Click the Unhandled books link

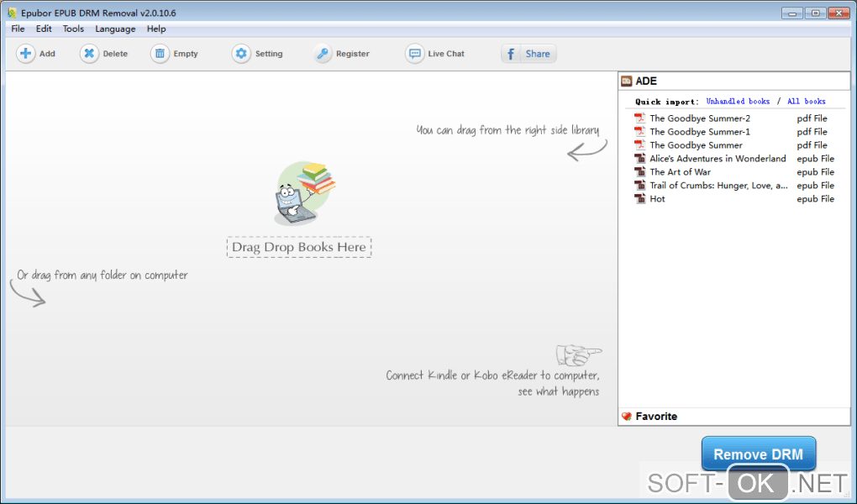[x=738, y=101]
